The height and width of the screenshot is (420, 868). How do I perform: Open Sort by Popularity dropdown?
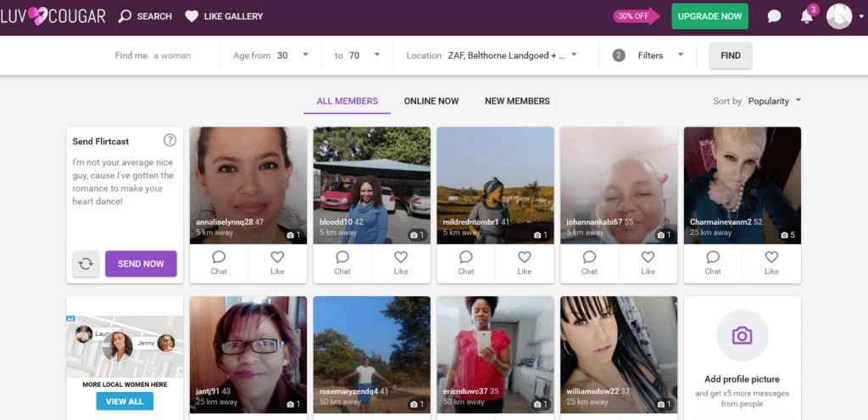[x=775, y=102]
